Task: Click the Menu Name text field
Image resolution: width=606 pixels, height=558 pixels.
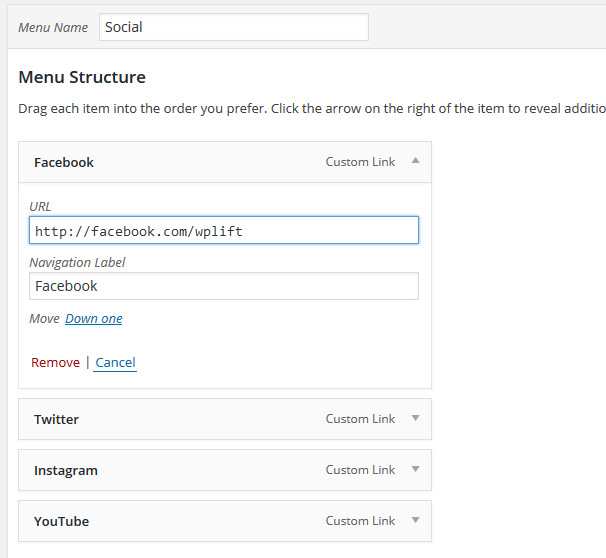Action: [x=233, y=27]
